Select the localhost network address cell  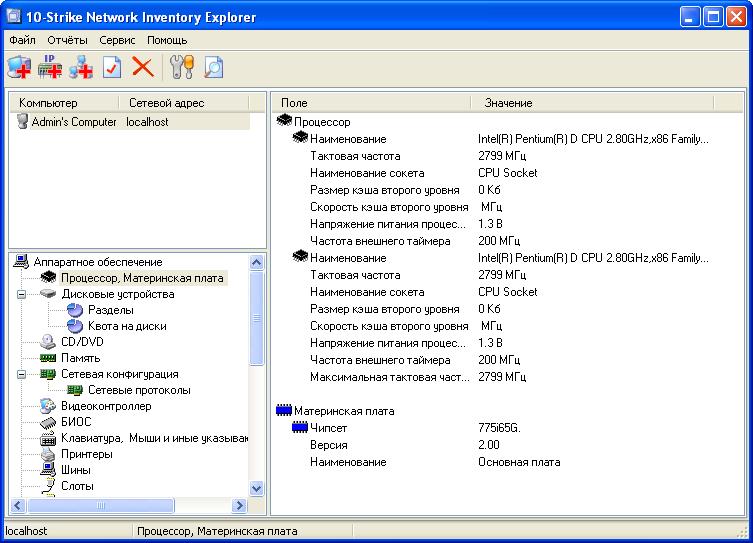coord(147,122)
